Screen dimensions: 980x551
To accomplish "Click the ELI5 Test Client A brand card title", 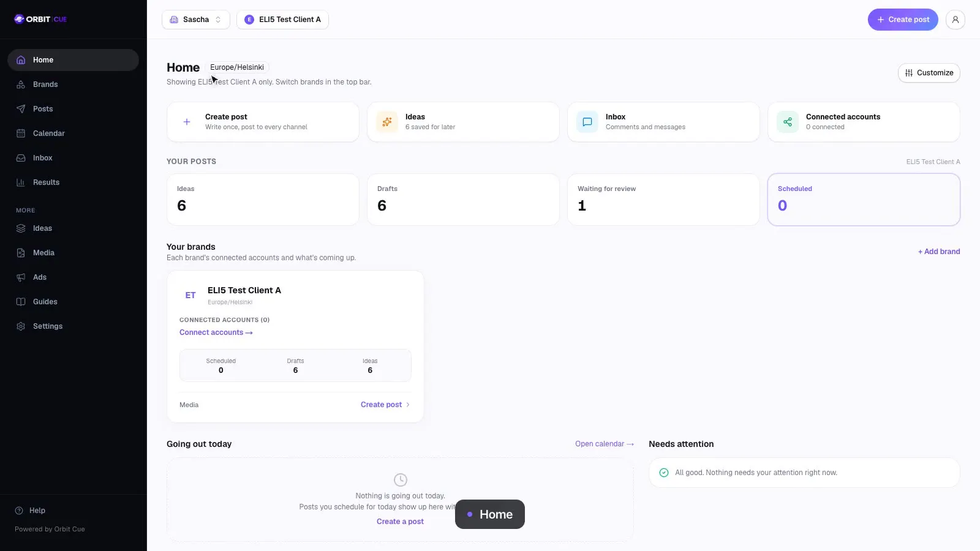I will click(244, 290).
